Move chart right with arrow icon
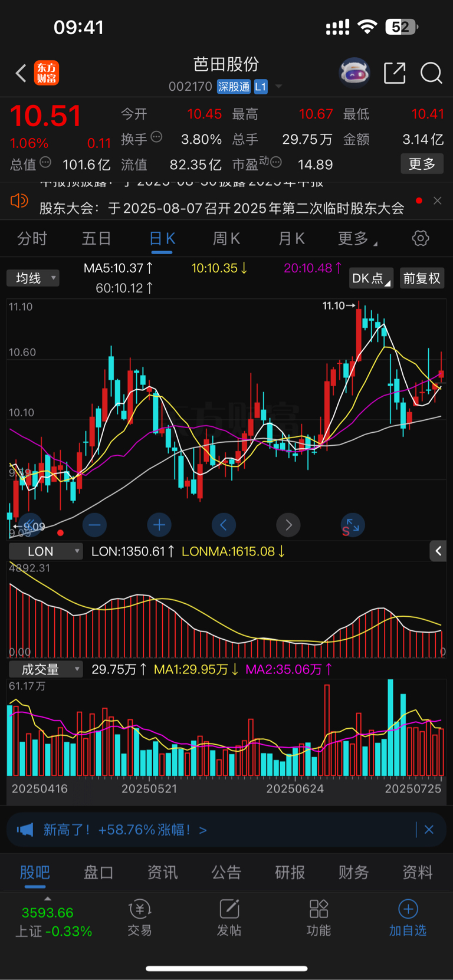Screen dimensions: 453x980 (x=288, y=524)
